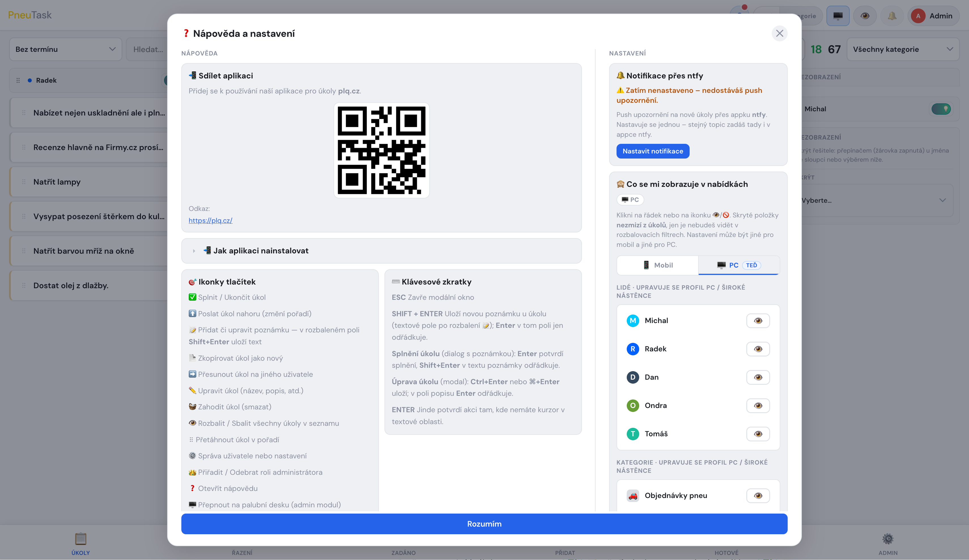969x560 pixels.
Task: Open the ŘAZENÍ bottom tab
Action: (242, 553)
